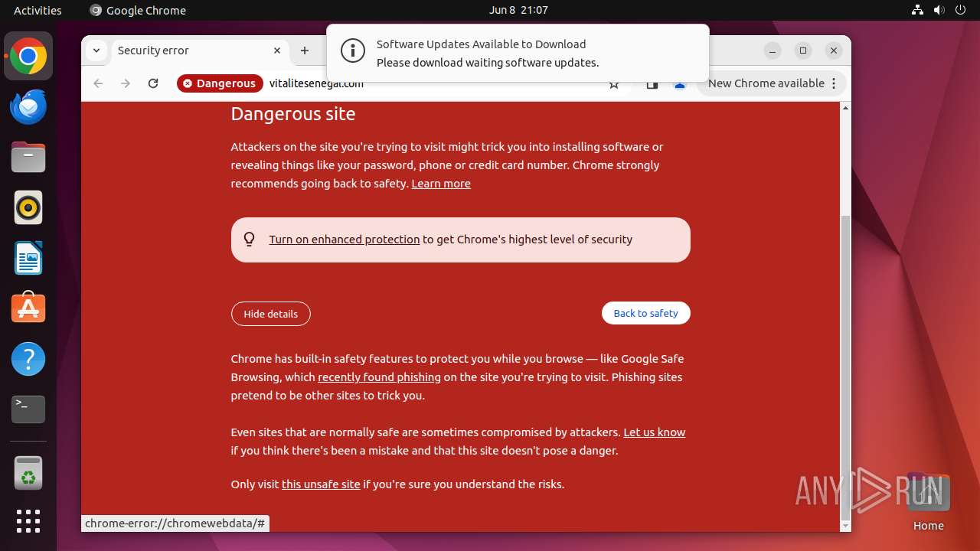Open the Help icon in dock
Screen dimensions: 980x551
[28, 359]
